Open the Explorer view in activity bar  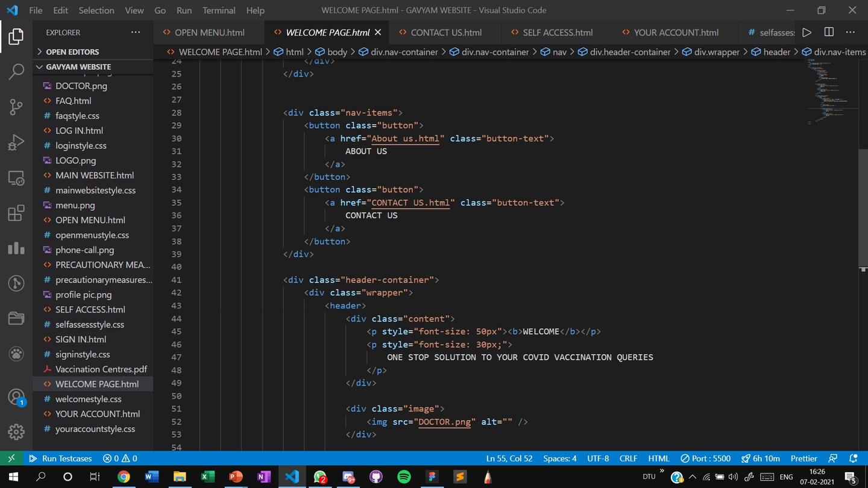coord(16,37)
